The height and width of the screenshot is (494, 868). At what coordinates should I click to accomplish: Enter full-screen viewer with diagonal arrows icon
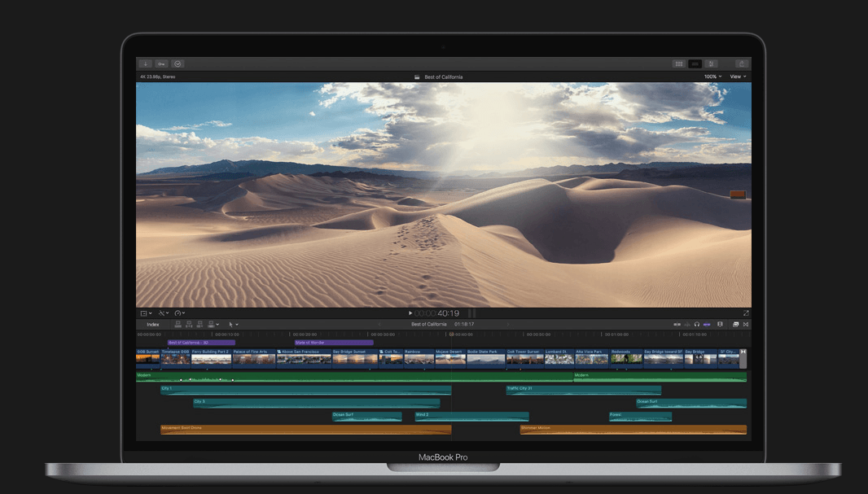(746, 313)
